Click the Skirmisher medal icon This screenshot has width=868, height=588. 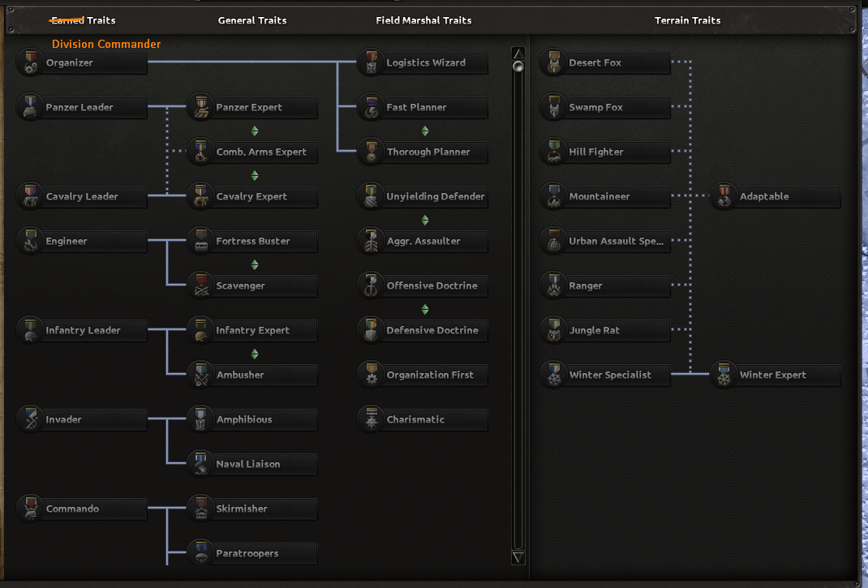(201, 509)
